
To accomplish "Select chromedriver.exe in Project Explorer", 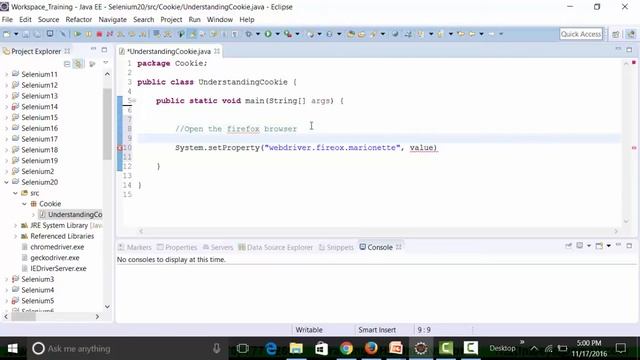I will [57, 247].
